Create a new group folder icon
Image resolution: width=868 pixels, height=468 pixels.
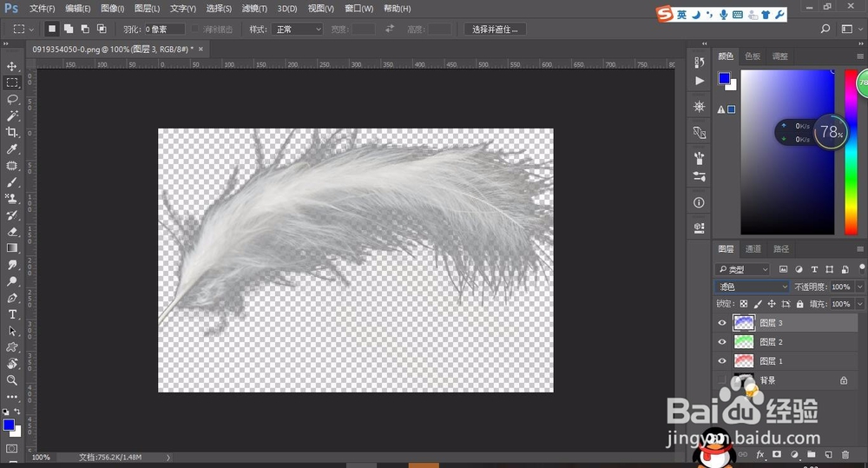[x=811, y=455]
